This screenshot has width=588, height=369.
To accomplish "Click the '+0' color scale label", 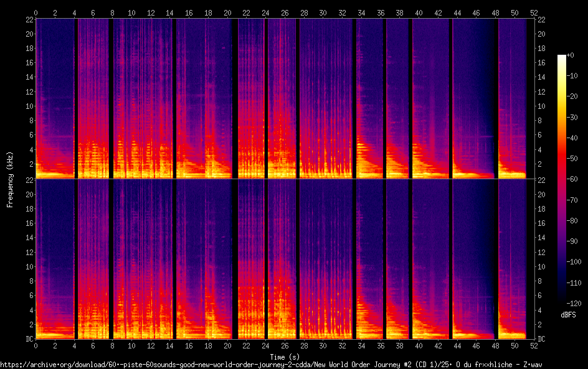I will point(571,55).
